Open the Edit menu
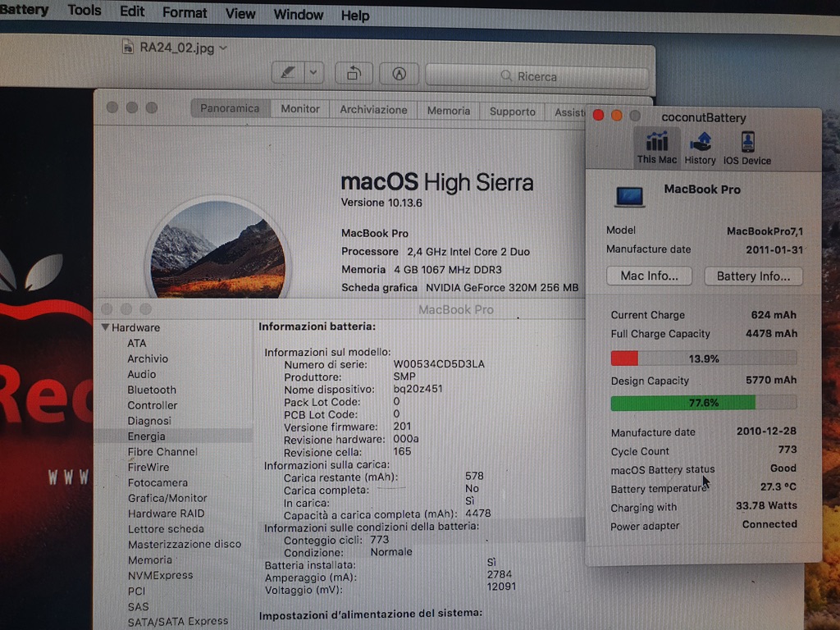 point(132,11)
